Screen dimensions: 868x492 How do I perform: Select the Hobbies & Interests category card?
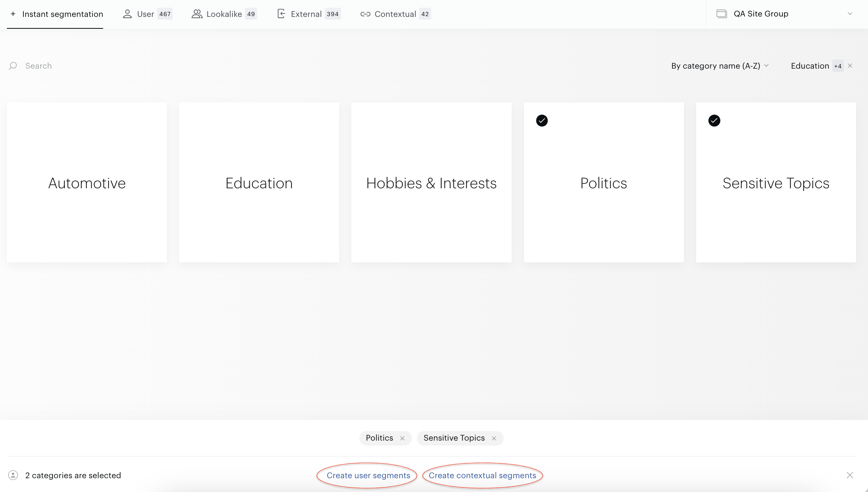(x=432, y=183)
